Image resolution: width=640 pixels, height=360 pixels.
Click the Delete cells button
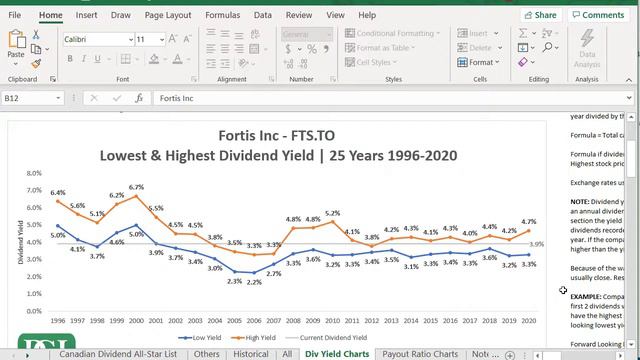tap(474, 48)
